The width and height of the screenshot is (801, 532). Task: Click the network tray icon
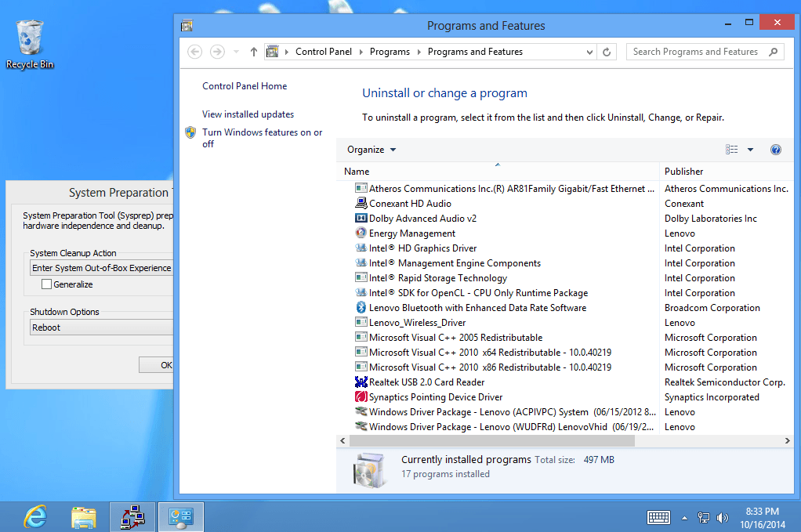coord(704,518)
